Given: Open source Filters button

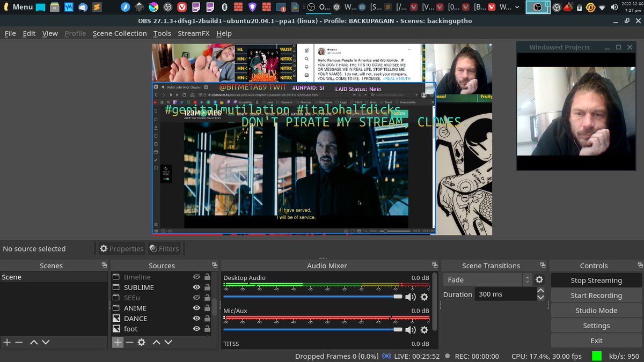Looking at the screenshot, I should [164, 248].
